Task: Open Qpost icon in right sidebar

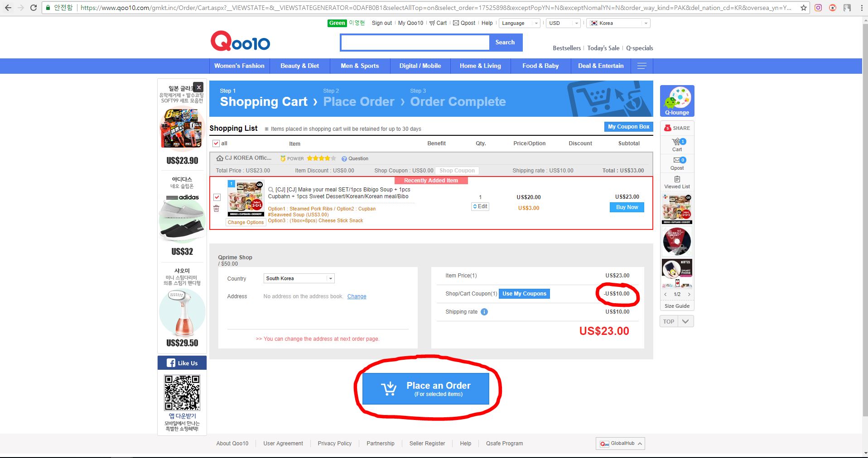Action: (x=677, y=163)
